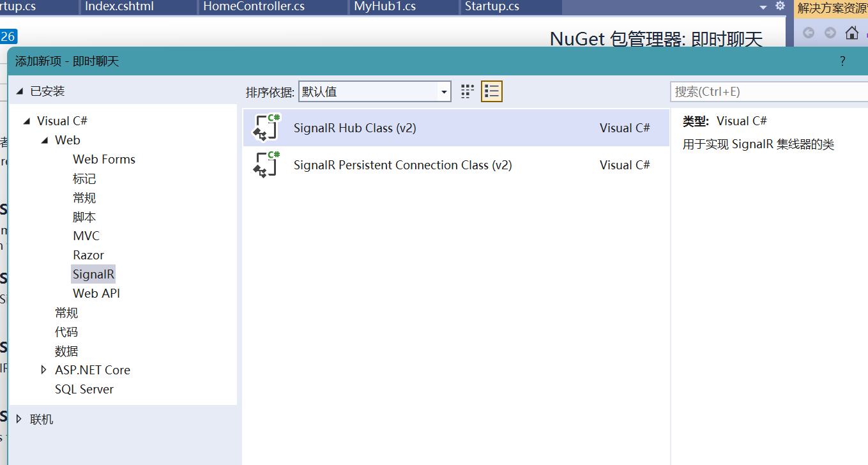Click the 联机 label
This screenshot has width=868, height=465.
42,419
